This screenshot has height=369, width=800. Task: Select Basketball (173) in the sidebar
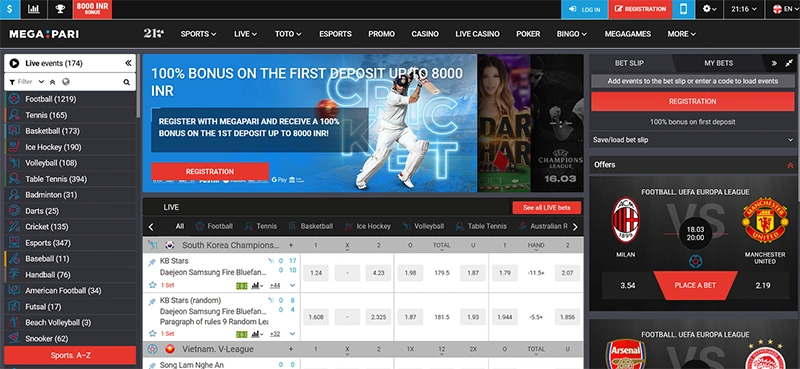pyautogui.click(x=70, y=131)
